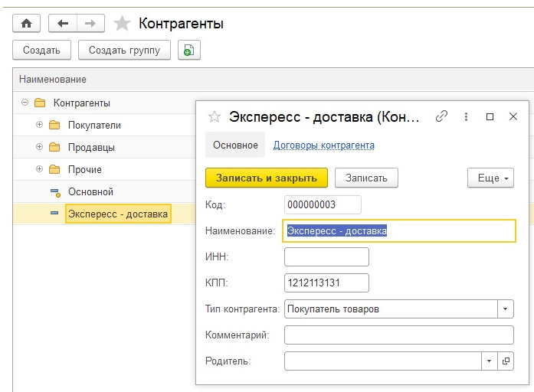Click the Наименование field
Viewport: 534px width, 392px height.
tap(399, 230)
